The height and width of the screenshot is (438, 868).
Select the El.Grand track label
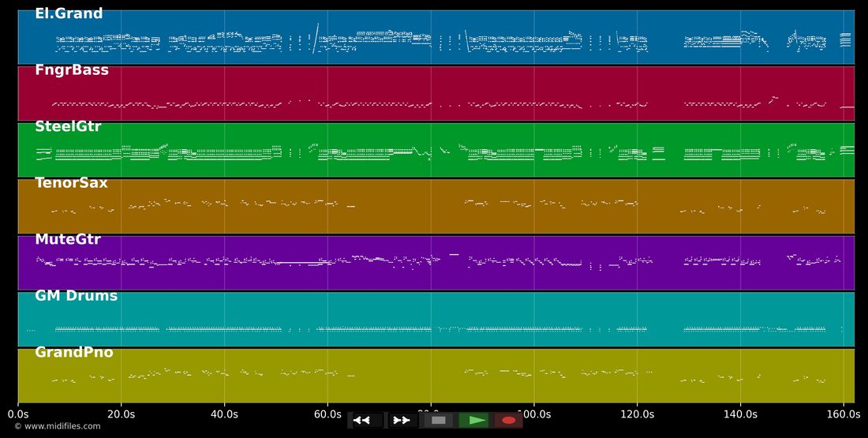69,13
